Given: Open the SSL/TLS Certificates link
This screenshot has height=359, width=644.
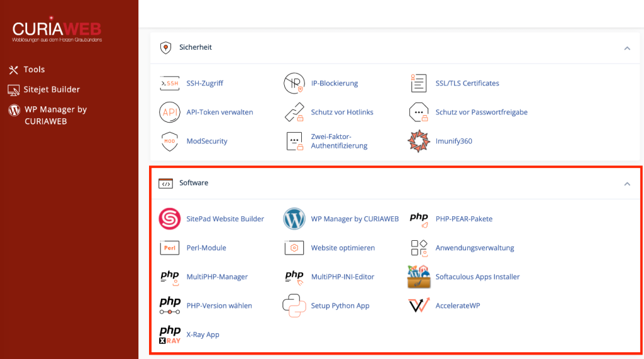Looking at the screenshot, I should coord(467,84).
